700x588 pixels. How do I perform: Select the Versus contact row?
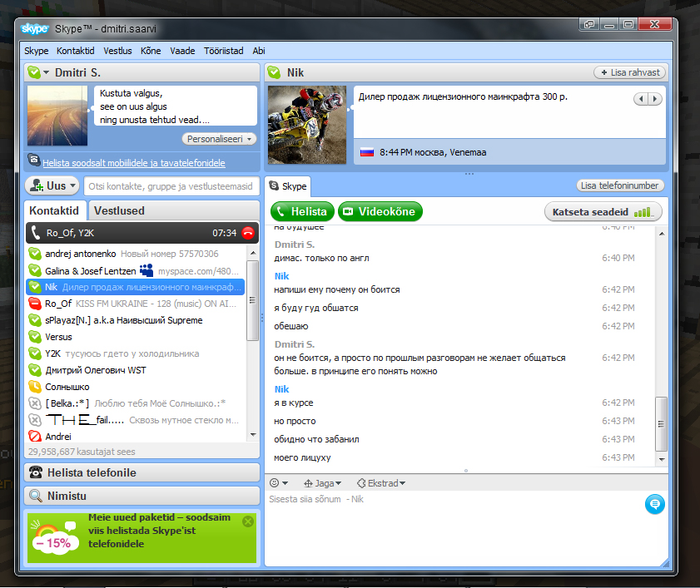click(136, 337)
